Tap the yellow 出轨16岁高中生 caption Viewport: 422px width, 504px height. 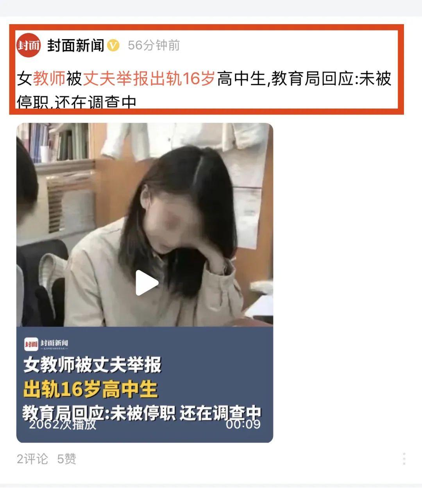tap(90, 389)
